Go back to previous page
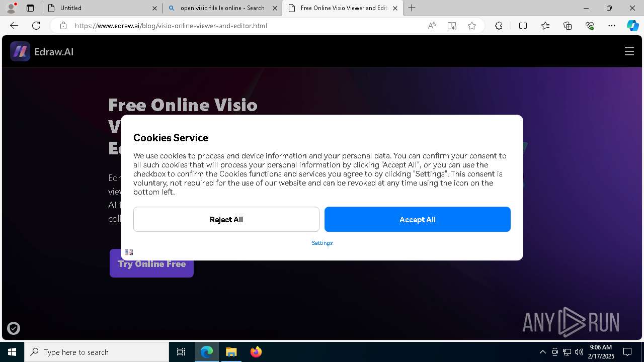 pos(14,26)
